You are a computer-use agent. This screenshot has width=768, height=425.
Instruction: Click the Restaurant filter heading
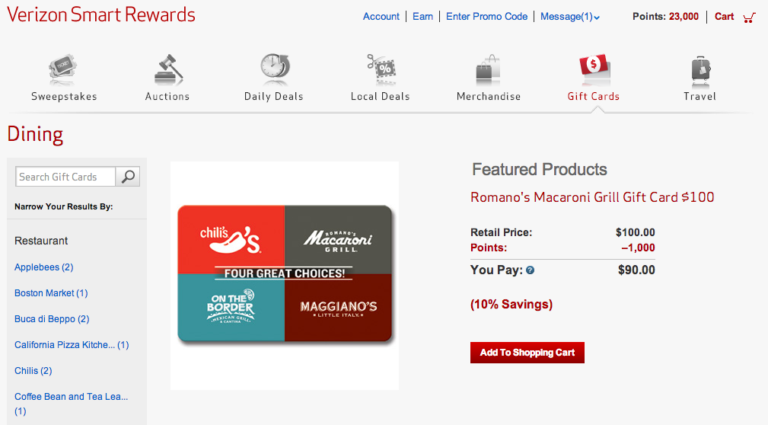click(x=41, y=241)
